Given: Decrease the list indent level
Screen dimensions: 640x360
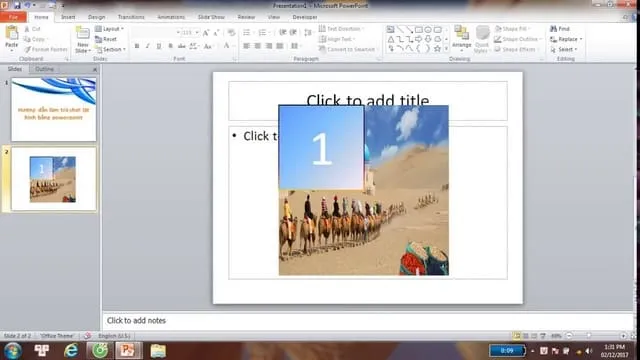Looking at the screenshot, I should [282, 33].
